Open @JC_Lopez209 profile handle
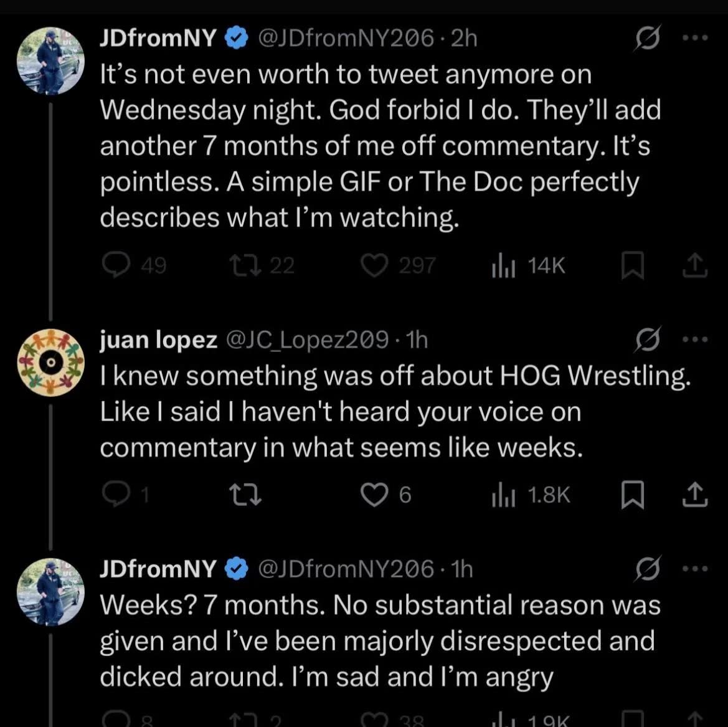Screen dimensions: 728x727 307,340
